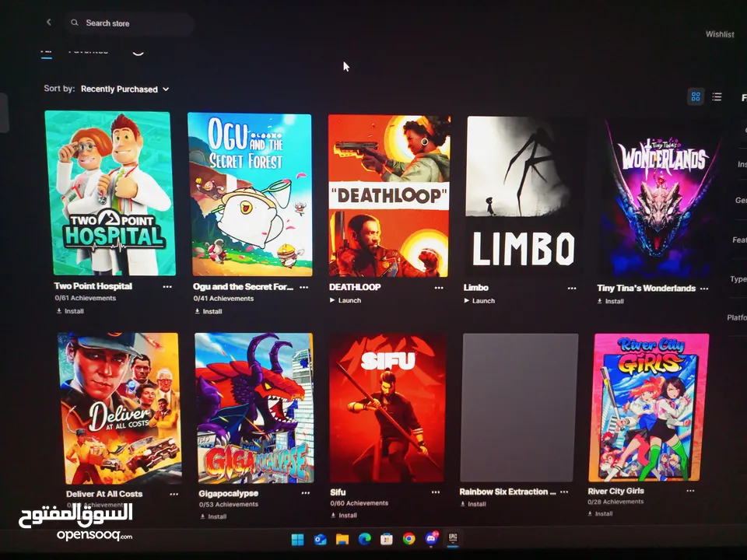Switch to grid view
The image size is (747, 560).
(696, 96)
